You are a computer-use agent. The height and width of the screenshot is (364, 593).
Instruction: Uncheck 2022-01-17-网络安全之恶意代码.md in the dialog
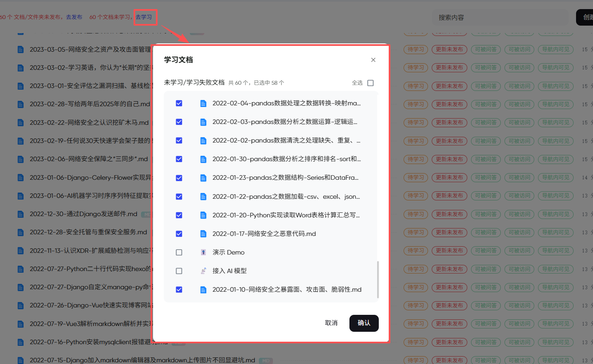tap(179, 233)
